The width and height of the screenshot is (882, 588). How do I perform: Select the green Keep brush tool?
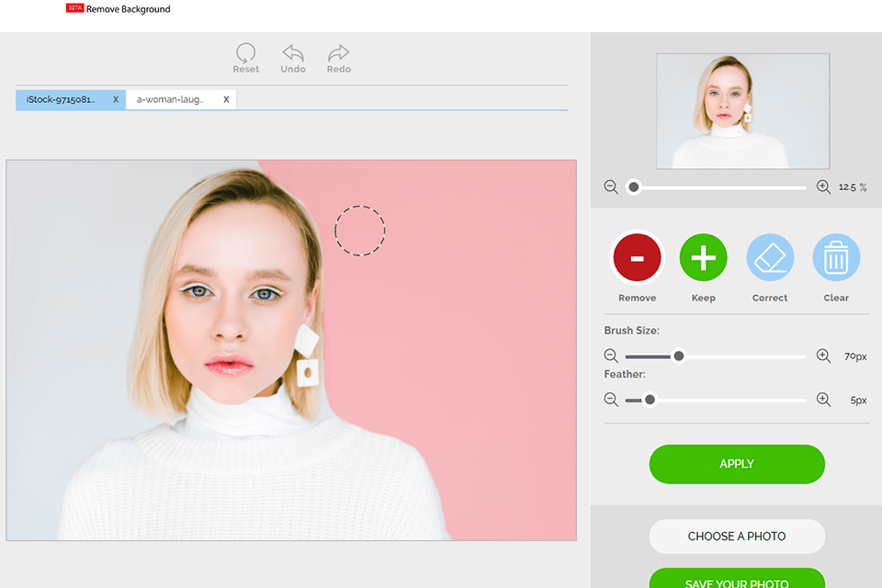click(x=703, y=258)
